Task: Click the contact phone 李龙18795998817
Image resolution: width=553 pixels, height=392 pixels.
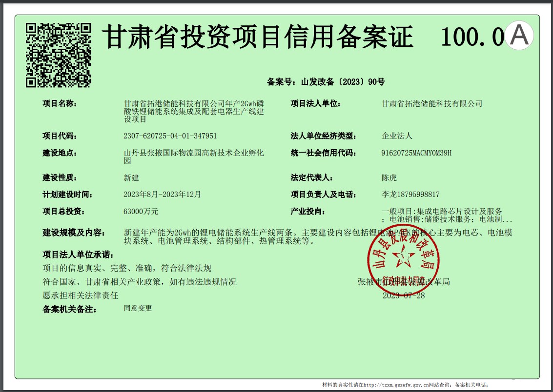Action: coord(410,195)
